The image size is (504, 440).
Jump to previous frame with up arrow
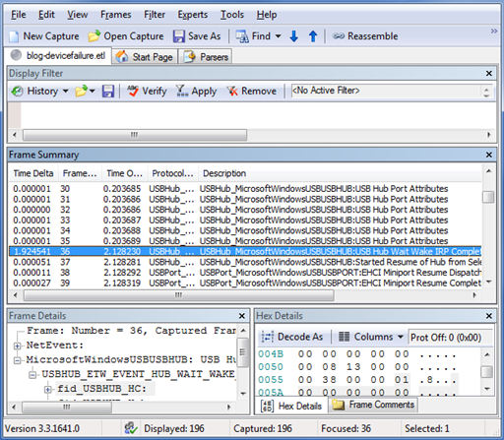point(313,36)
